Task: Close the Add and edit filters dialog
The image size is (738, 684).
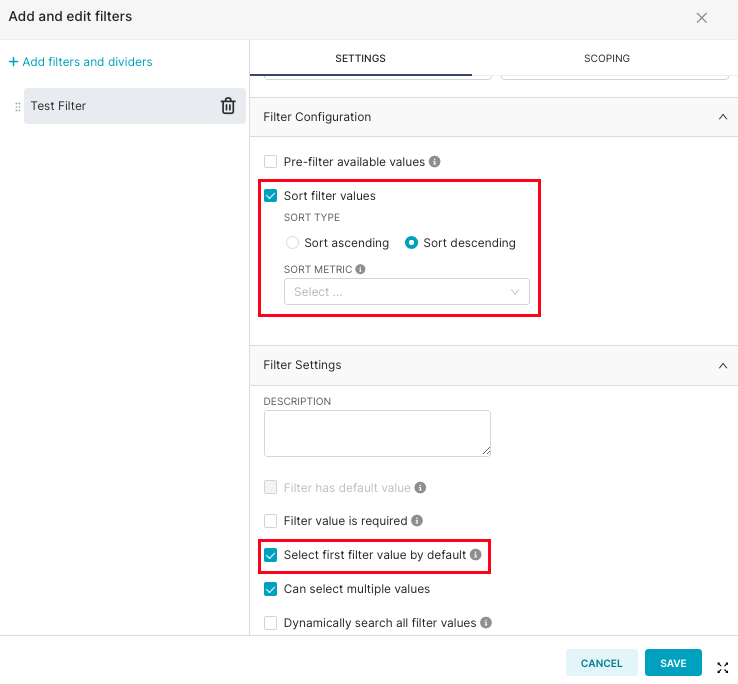Action: coord(702,18)
